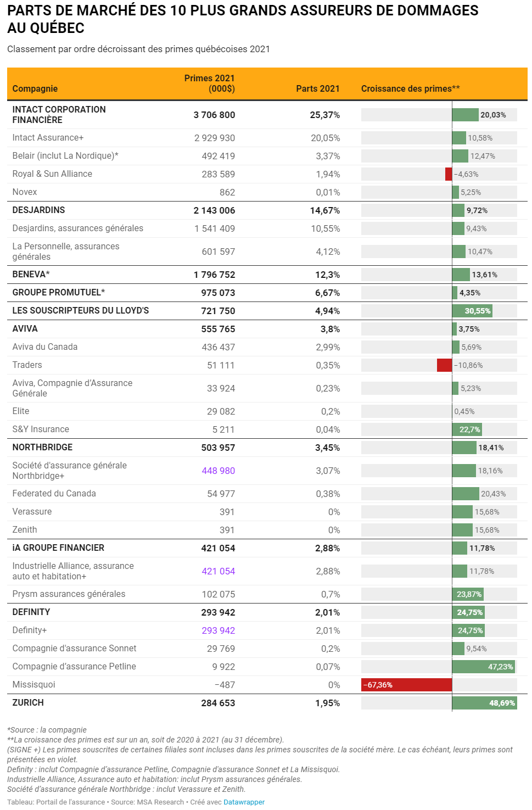Click the red Missisquoi growth bar
Viewport: 532px width, 810px height.
click(x=406, y=685)
